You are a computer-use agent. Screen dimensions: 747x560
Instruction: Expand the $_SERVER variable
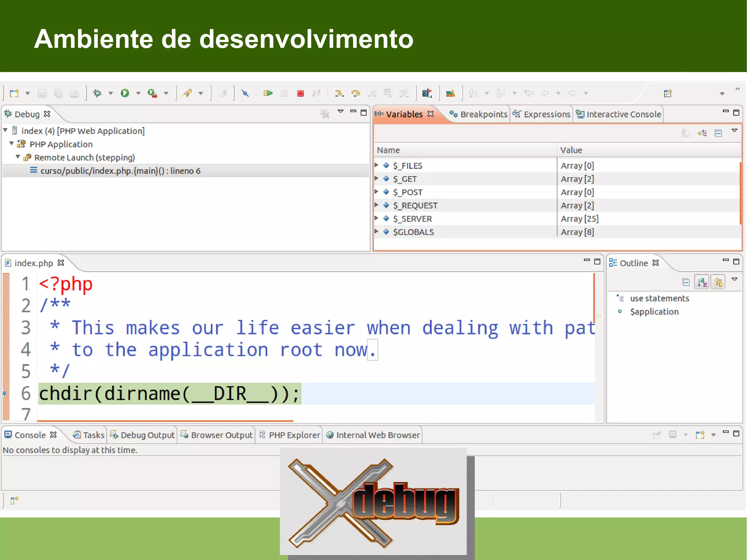tap(376, 218)
